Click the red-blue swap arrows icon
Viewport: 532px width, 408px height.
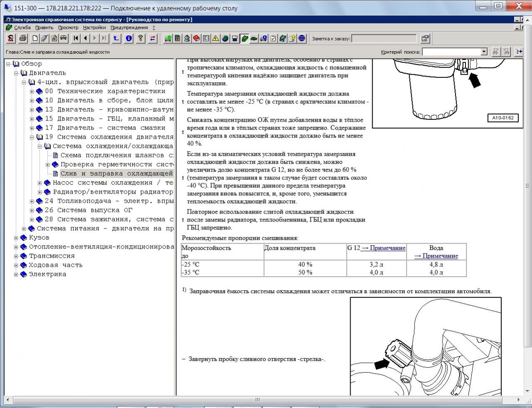[153, 39]
